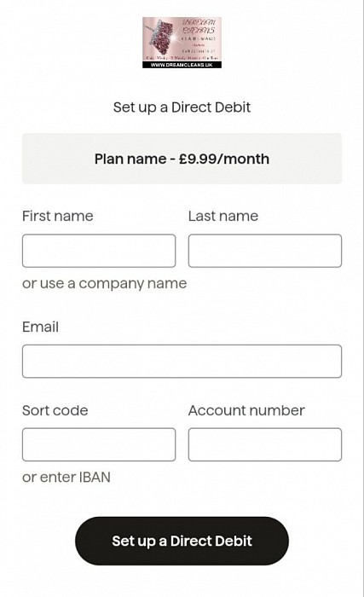Click the 'Sort code' label text
This screenshot has width=364, height=597.
[x=55, y=410]
